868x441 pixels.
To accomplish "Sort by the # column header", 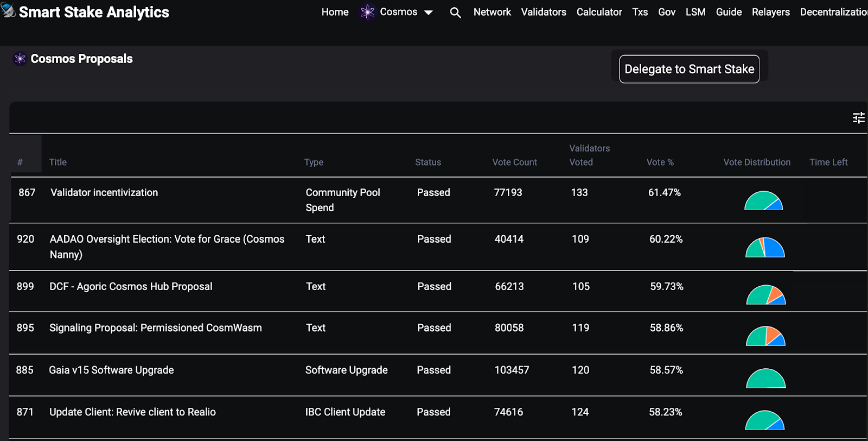I will coord(20,162).
